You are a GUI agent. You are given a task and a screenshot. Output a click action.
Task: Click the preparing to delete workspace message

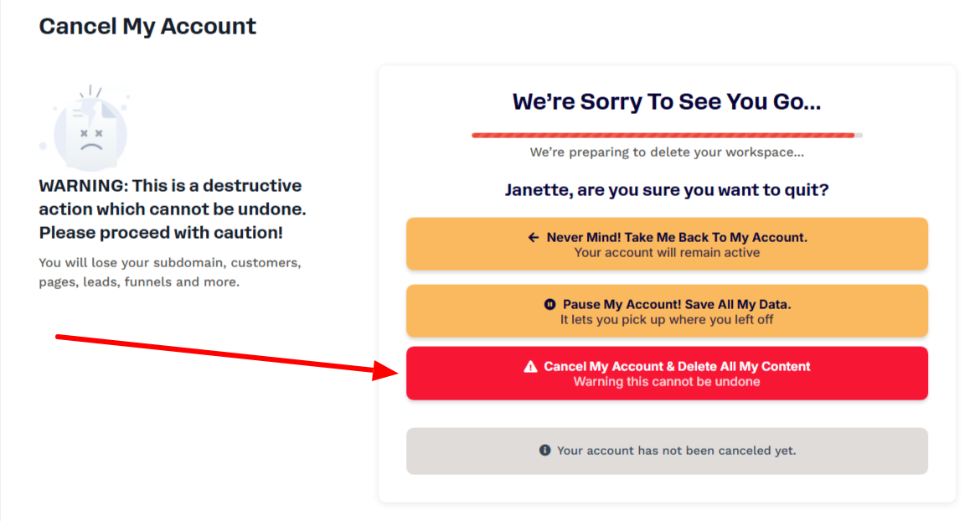tap(667, 152)
